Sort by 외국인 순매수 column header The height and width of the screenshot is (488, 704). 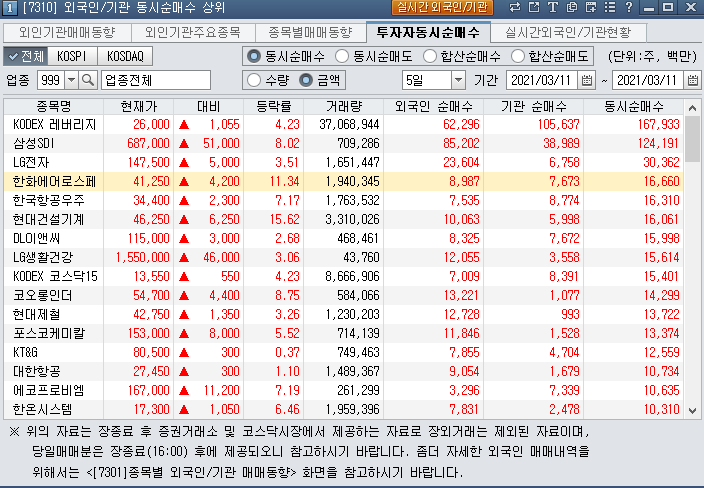coord(434,106)
